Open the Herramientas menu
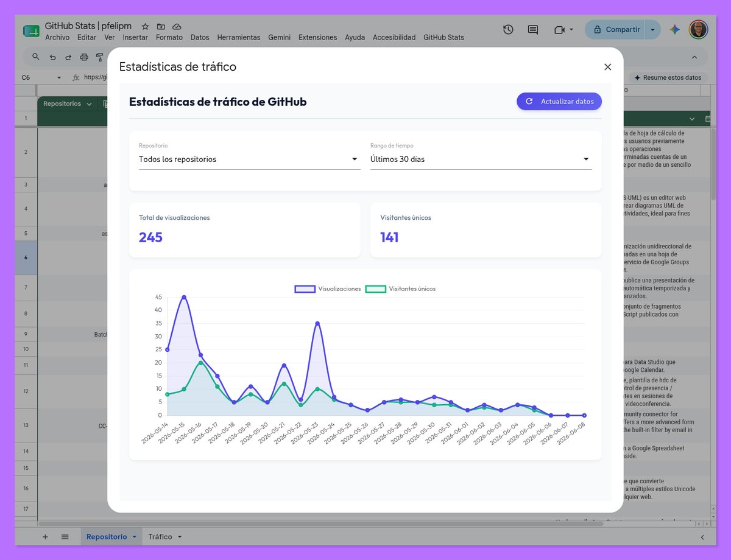 (239, 37)
